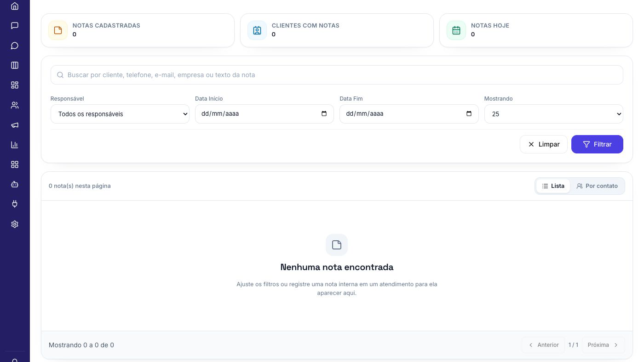Open the megaphone campaigns icon
Image resolution: width=644 pixels, height=362 pixels.
(15, 125)
